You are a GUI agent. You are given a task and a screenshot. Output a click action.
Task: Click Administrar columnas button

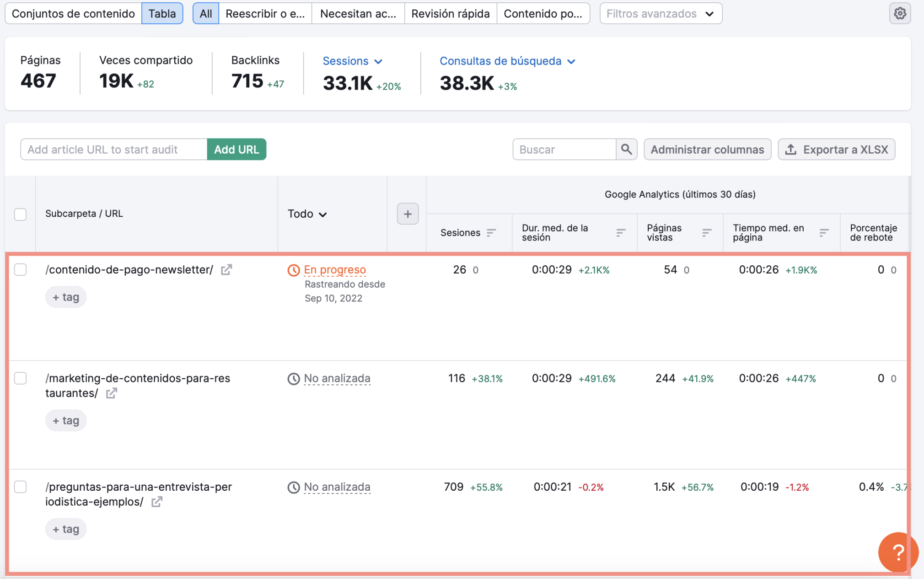(707, 149)
